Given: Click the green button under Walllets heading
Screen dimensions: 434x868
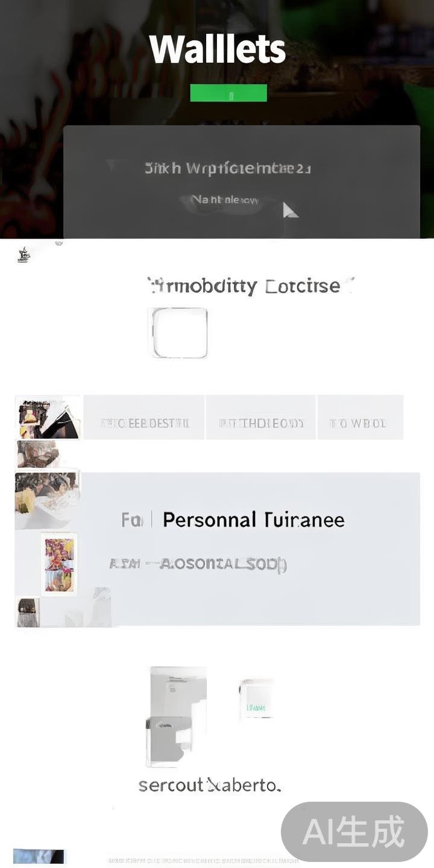Looking at the screenshot, I should [228, 93].
